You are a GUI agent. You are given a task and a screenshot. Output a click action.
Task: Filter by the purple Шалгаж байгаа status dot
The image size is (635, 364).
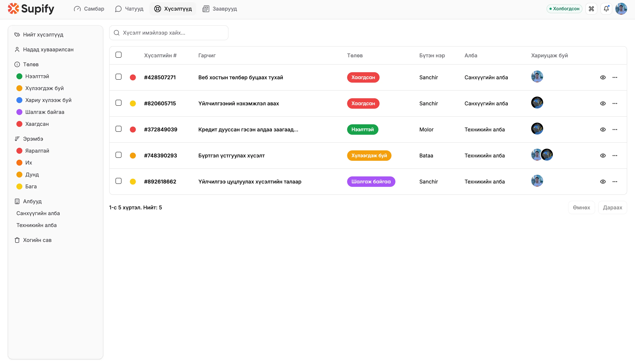pos(19,112)
